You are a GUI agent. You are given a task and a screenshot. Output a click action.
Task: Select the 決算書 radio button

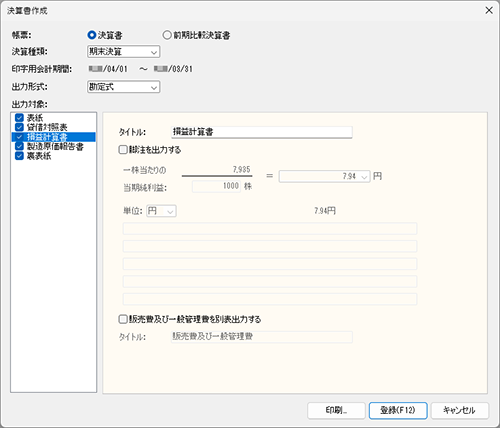92,35
